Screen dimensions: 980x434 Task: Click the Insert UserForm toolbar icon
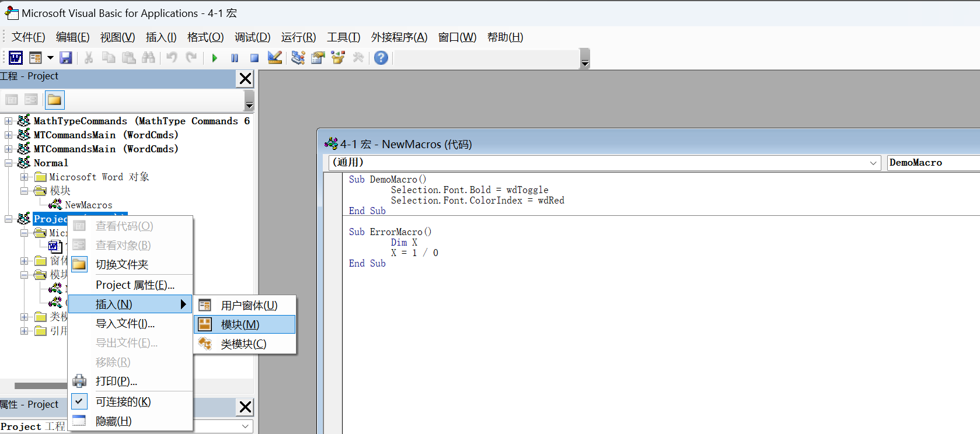pos(36,58)
